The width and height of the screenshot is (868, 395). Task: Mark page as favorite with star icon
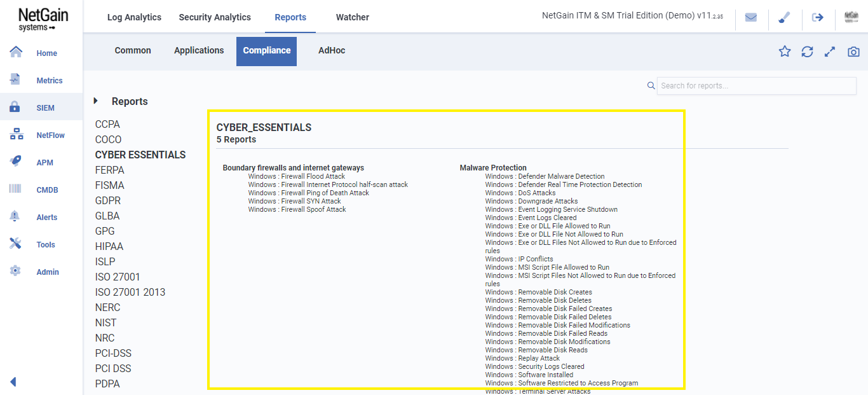(x=785, y=52)
